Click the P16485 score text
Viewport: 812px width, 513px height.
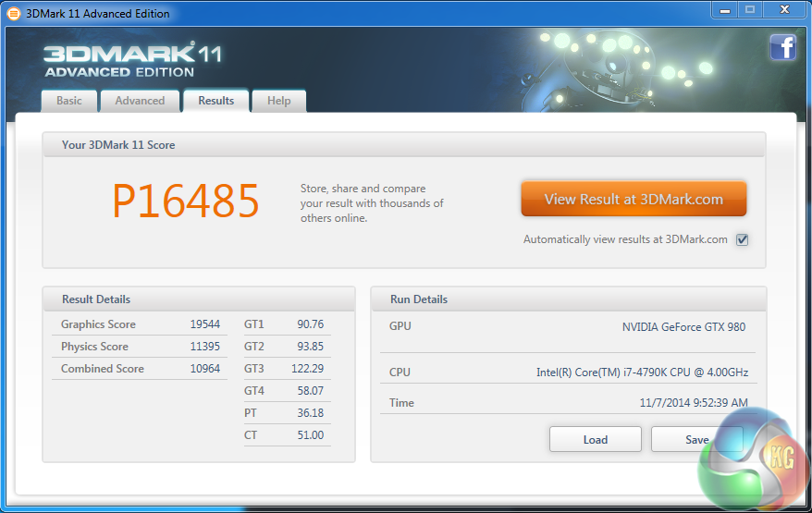[186, 201]
